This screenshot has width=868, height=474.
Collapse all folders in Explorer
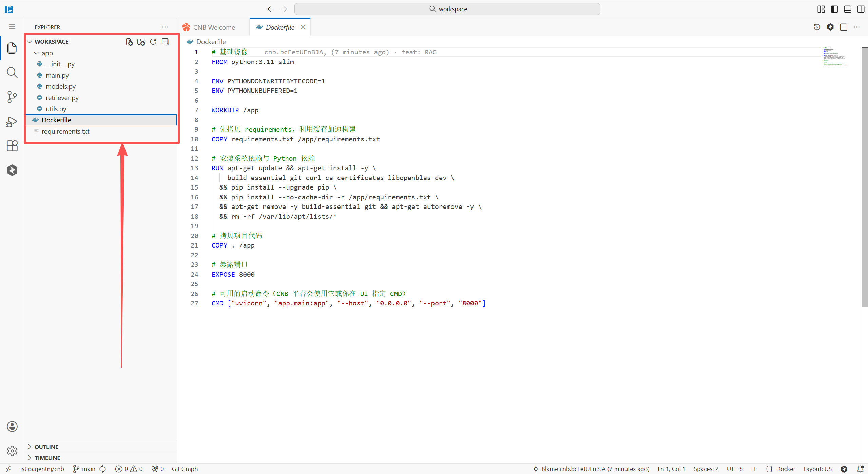tap(166, 42)
